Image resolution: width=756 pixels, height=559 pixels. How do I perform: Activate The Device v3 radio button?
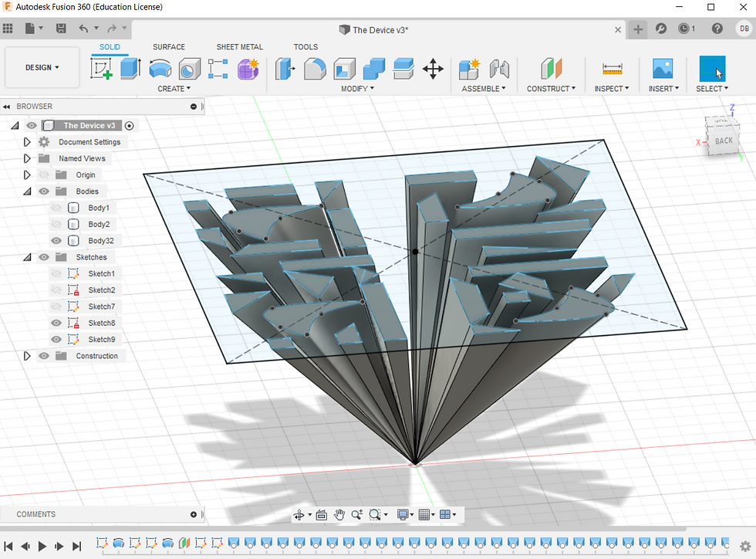pos(130,126)
